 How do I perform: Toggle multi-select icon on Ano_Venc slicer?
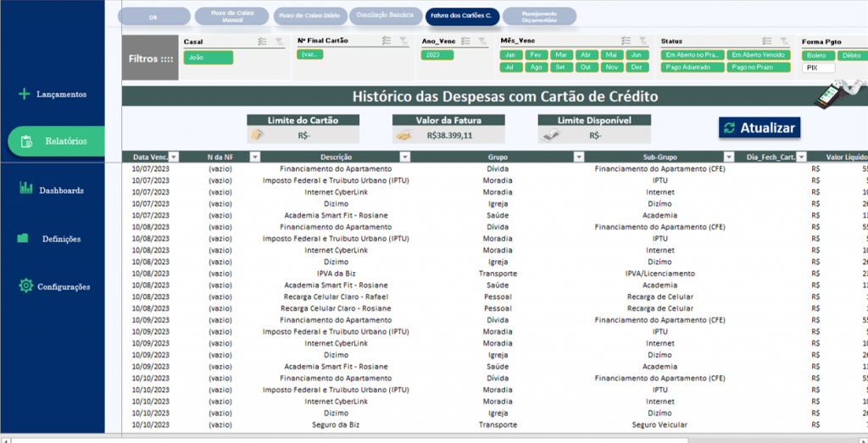466,41
